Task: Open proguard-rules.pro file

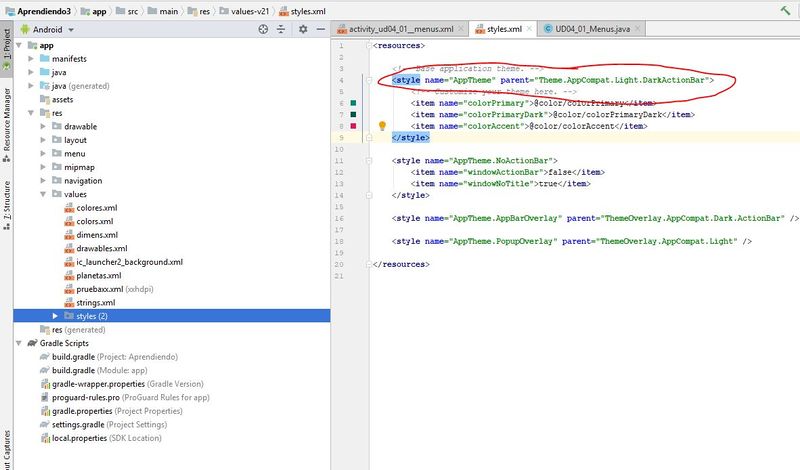Action: [125, 397]
